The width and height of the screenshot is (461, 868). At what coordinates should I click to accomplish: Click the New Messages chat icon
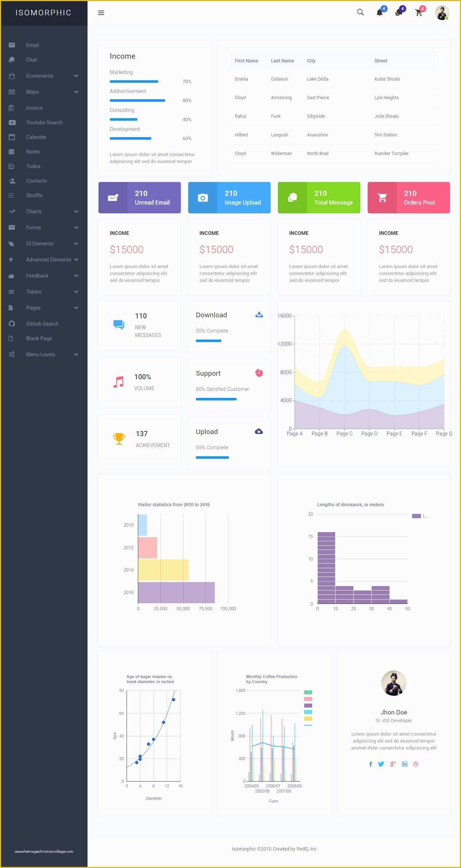coord(119,325)
